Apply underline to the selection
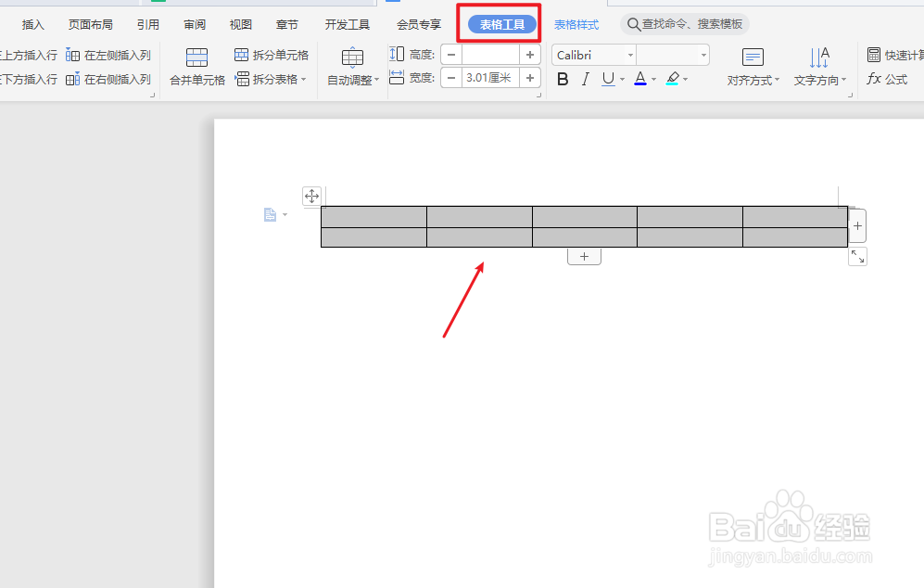 [609, 79]
